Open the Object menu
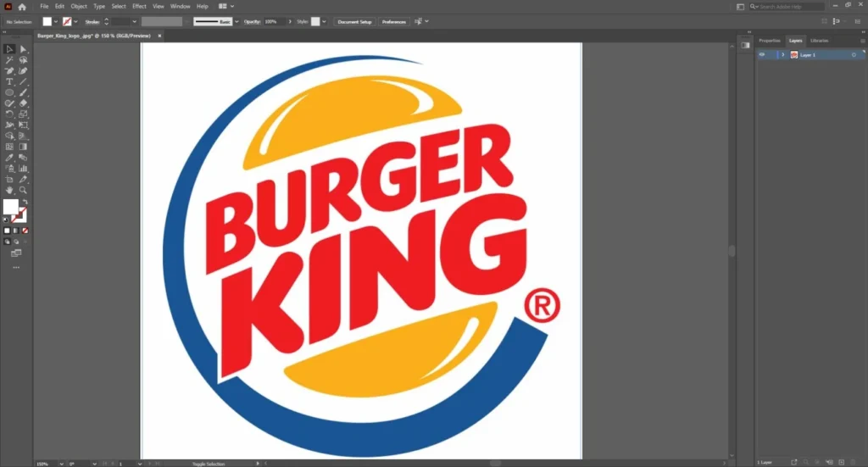 (x=79, y=7)
